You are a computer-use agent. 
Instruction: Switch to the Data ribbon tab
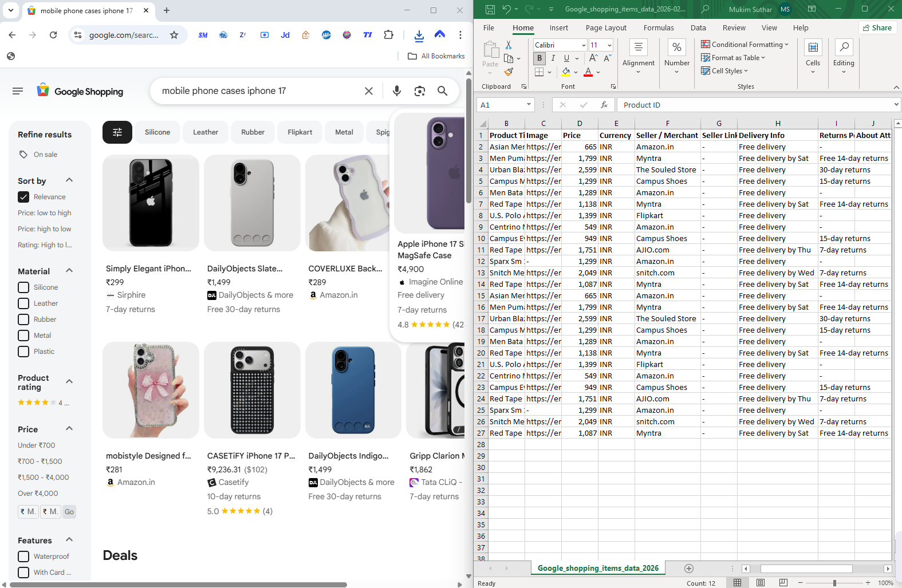[x=698, y=27]
